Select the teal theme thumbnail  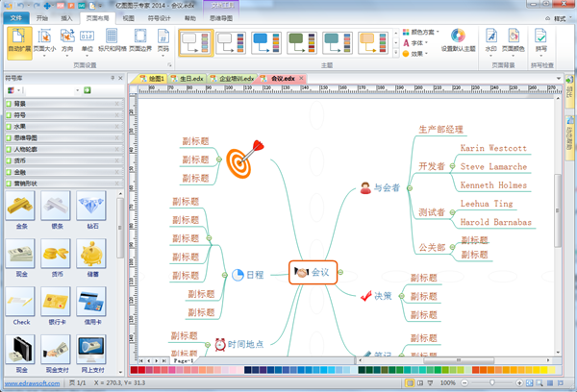tap(338, 43)
